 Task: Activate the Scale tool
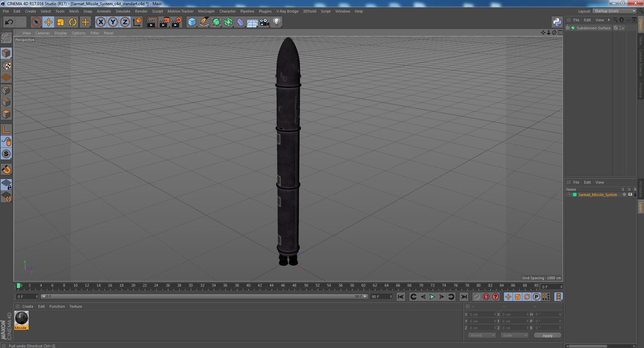point(60,22)
